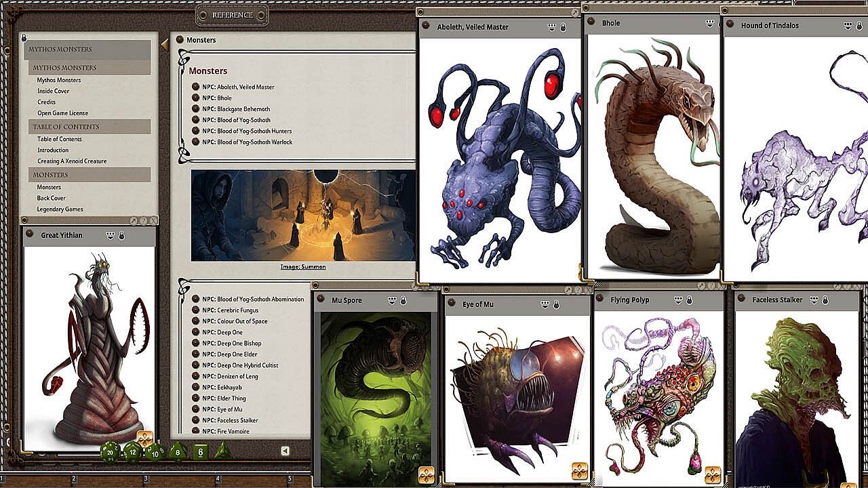The image size is (868, 488).
Task: Toggle the lock on Great Yithian window
Action: tap(122, 235)
